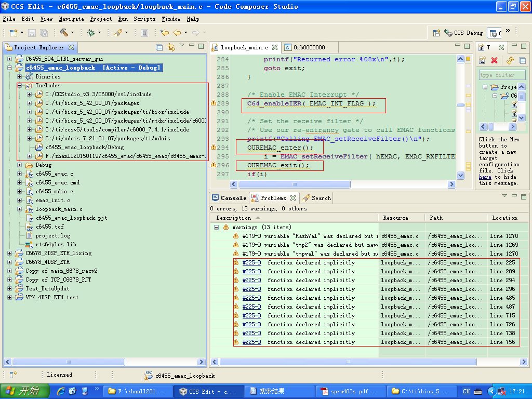
Task: Click the editor horizontal scrollbar thumb
Action: 294,184
